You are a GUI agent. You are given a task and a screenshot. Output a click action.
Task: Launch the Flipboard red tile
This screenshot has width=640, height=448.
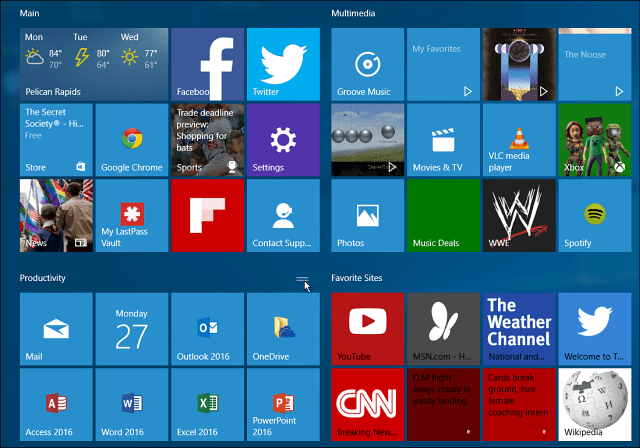click(207, 215)
